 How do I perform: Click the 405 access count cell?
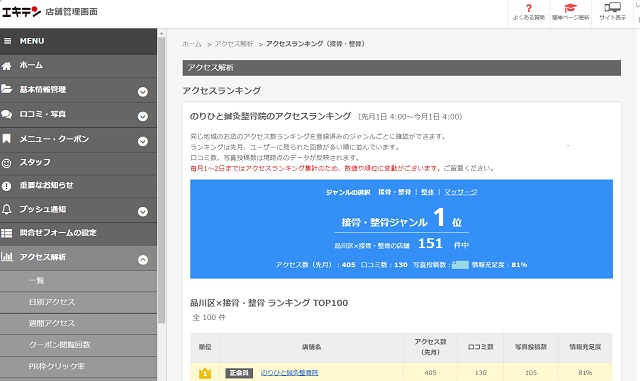coord(430,373)
